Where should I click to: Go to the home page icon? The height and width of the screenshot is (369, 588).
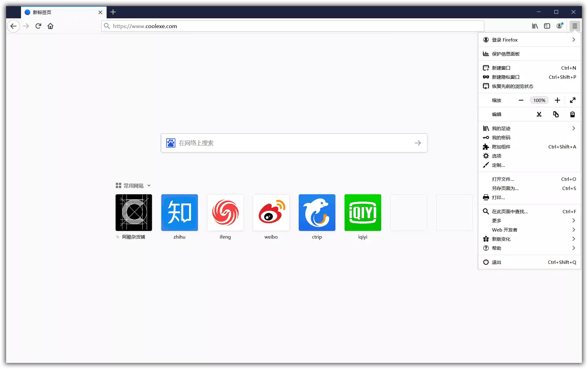[50, 26]
